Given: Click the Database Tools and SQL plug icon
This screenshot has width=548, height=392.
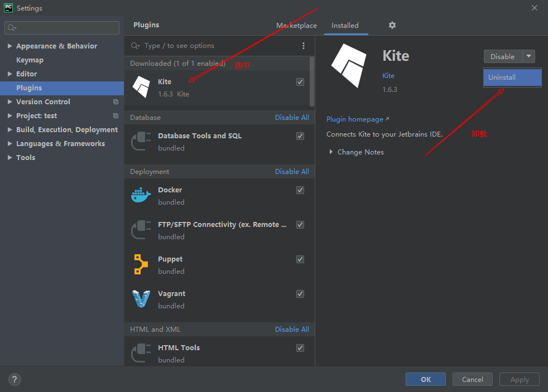Looking at the screenshot, I should [x=141, y=141].
